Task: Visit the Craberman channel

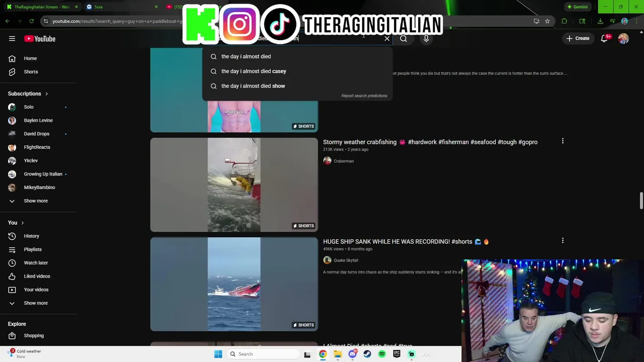Action: coord(344,161)
